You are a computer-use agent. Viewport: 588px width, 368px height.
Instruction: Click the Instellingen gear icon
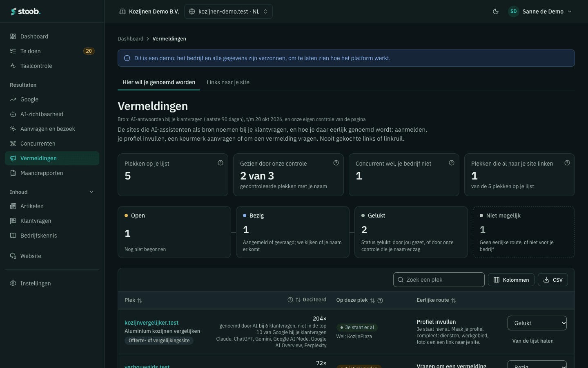click(x=13, y=283)
